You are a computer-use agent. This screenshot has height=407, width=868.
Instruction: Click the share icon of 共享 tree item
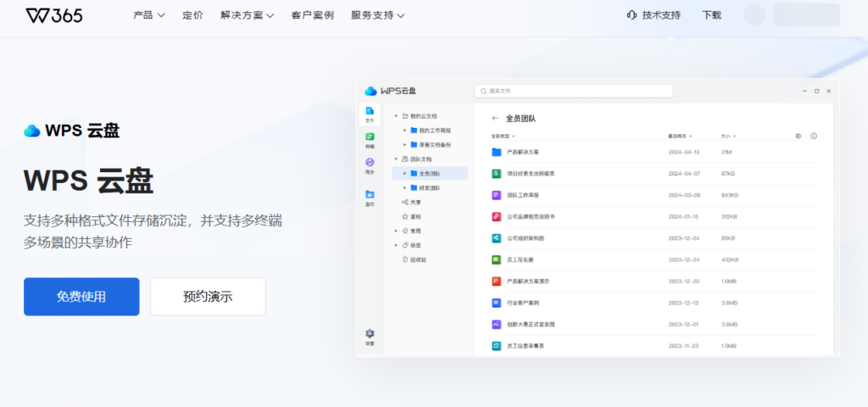pos(404,202)
